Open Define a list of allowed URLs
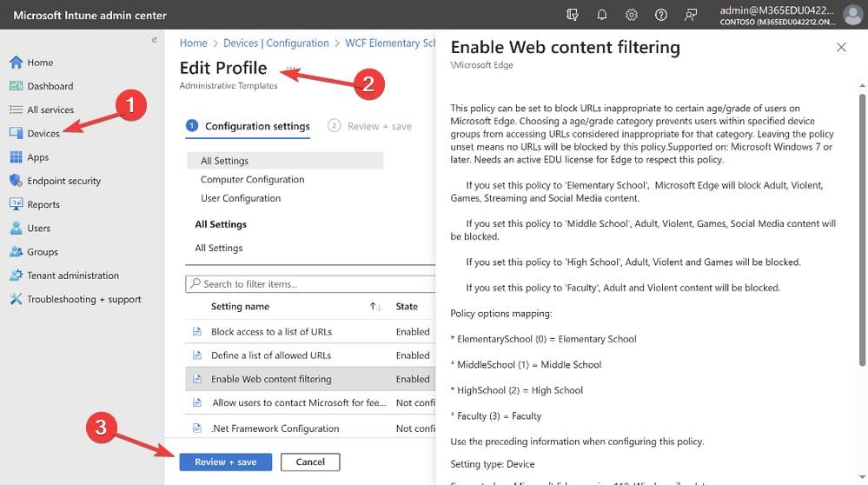The width and height of the screenshot is (868, 485). coord(271,355)
